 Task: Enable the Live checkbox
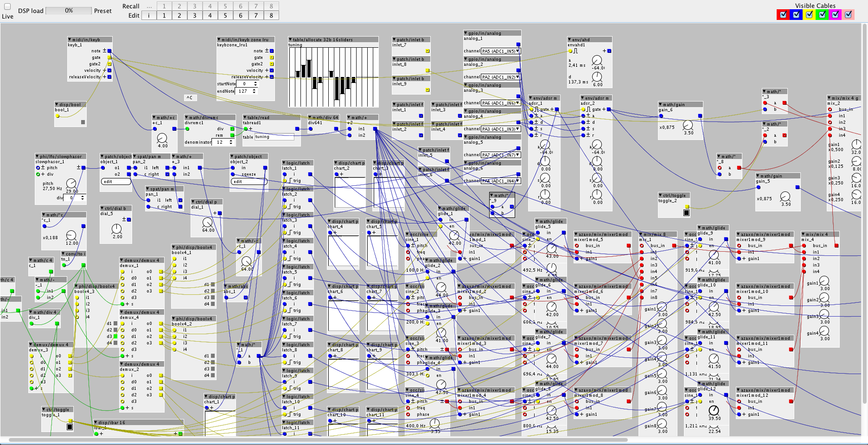pyautogui.click(x=7, y=7)
